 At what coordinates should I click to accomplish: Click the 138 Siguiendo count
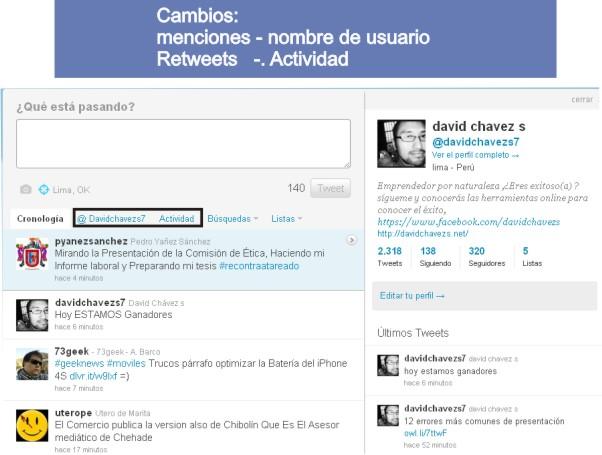coord(435,256)
